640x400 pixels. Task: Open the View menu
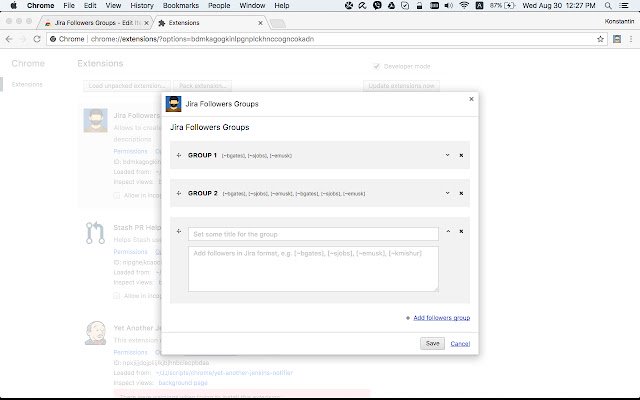coord(113,5)
